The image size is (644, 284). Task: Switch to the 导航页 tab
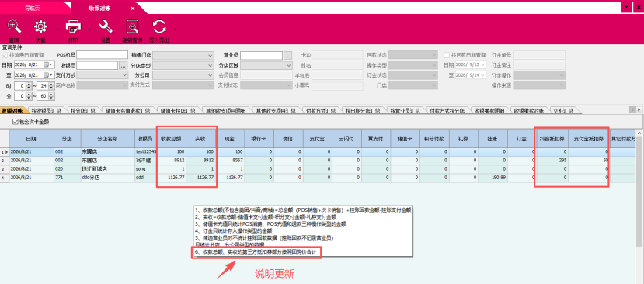pos(33,9)
